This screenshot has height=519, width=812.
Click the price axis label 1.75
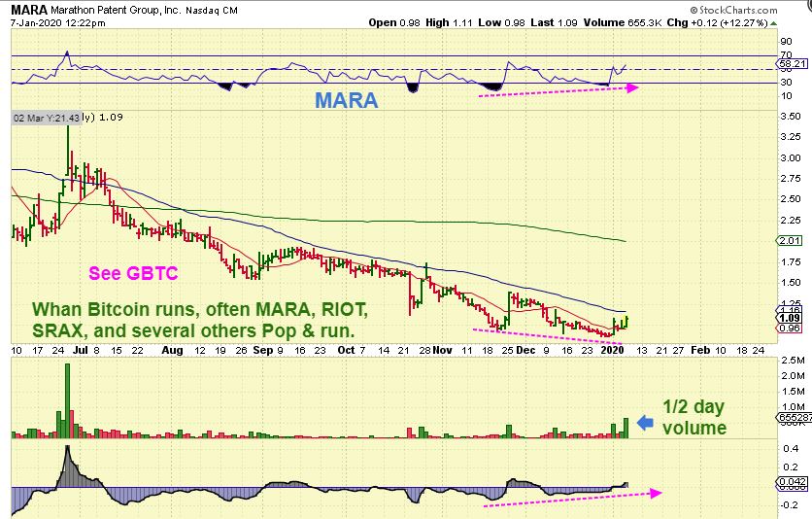pyautogui.click(x=791, y=262)
